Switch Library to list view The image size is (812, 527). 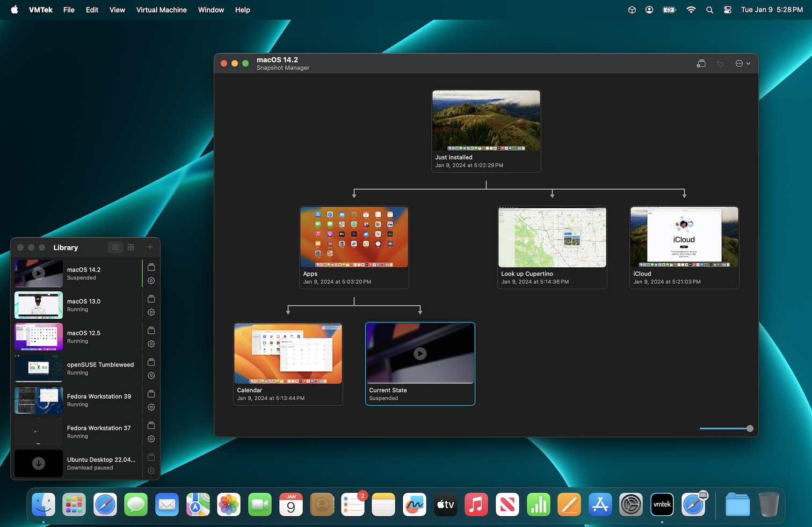click(x=115, y=247)
